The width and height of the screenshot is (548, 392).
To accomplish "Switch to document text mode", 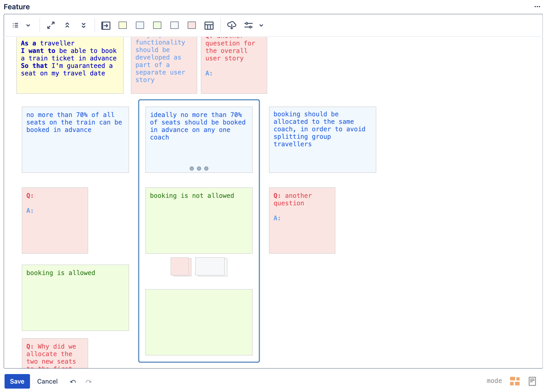I will pos(532,381).
